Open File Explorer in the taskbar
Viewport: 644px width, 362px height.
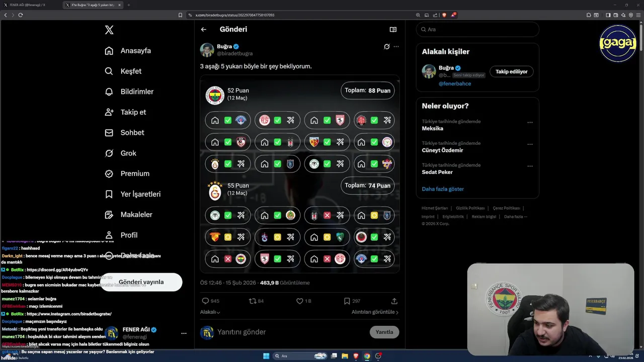click(345, 356)
